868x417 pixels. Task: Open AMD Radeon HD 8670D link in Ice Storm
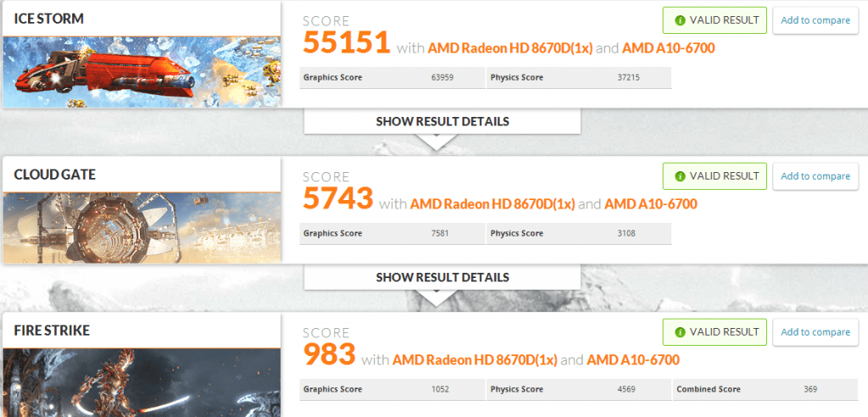(x=510, y=48)
